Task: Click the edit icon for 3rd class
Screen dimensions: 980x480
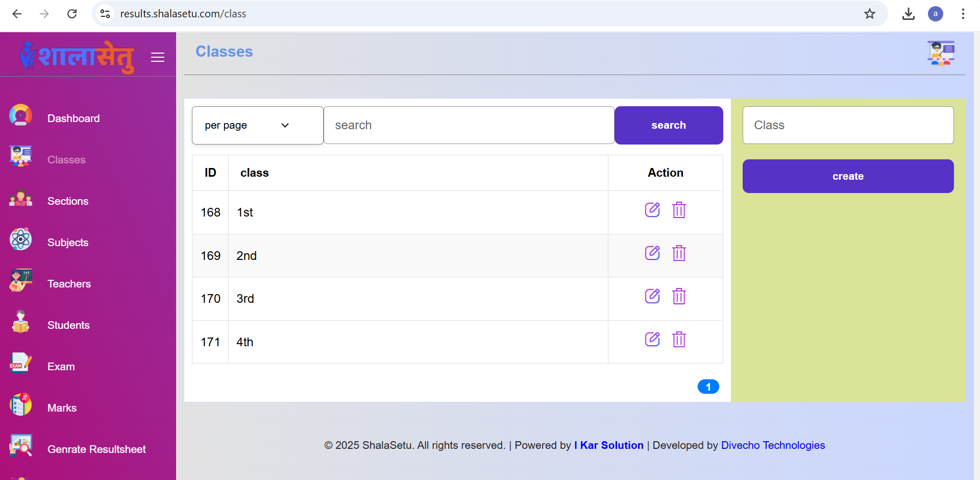Action: click(x=652, y=296)
